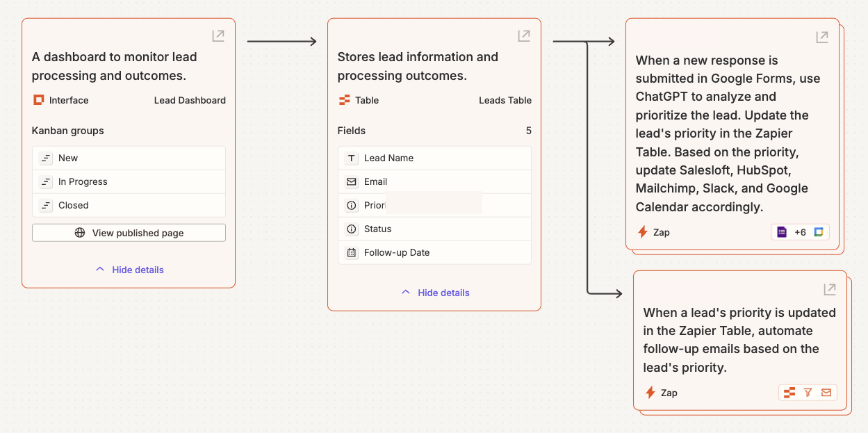
Task: Open the follow-up emails Zap card's external link icon
Action: click(x=830, y=289)
